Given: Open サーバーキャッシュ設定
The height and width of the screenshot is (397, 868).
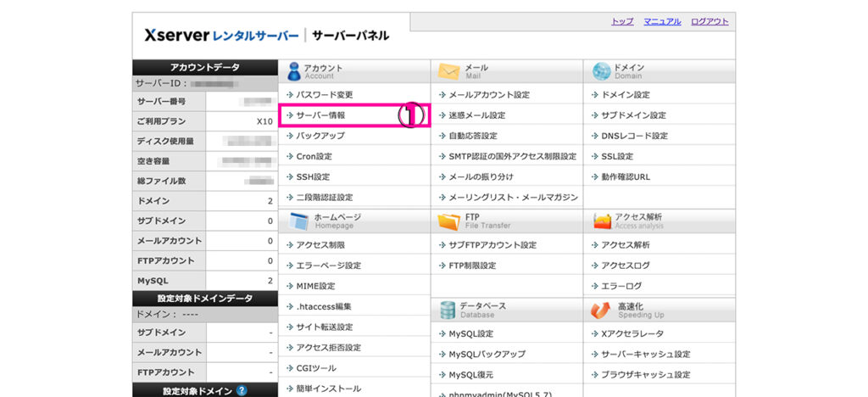Looking at the screenshot, I should pyautogui.click(x=646, y=354).
